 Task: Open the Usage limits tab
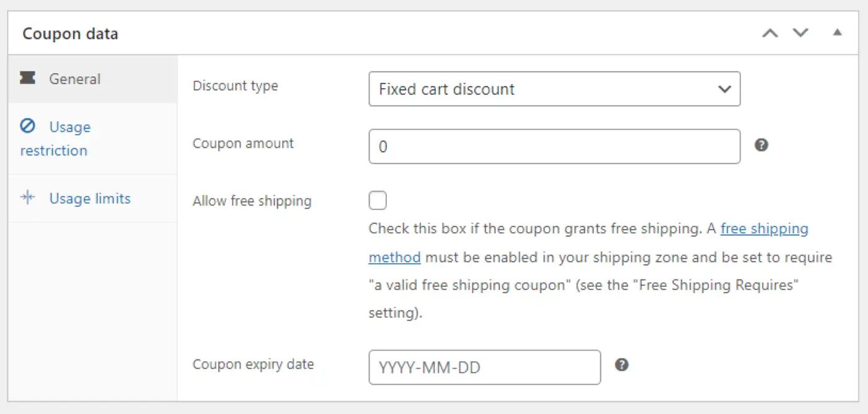90,199
